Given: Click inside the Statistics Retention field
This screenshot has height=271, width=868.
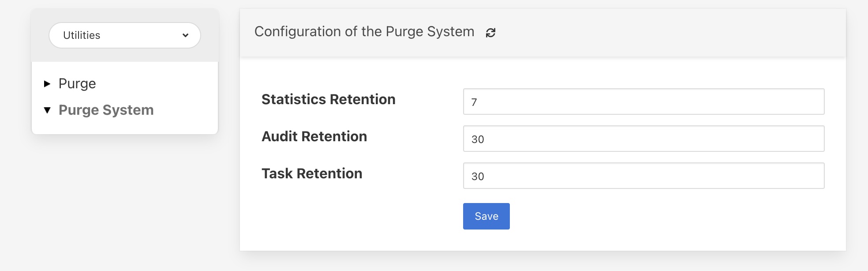Looking at the screenshot, I should tap(644, 102).
